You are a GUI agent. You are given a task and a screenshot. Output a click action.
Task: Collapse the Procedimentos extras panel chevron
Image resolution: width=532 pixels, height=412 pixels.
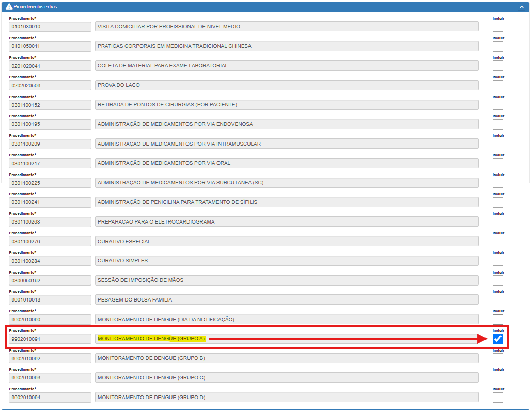521,7
